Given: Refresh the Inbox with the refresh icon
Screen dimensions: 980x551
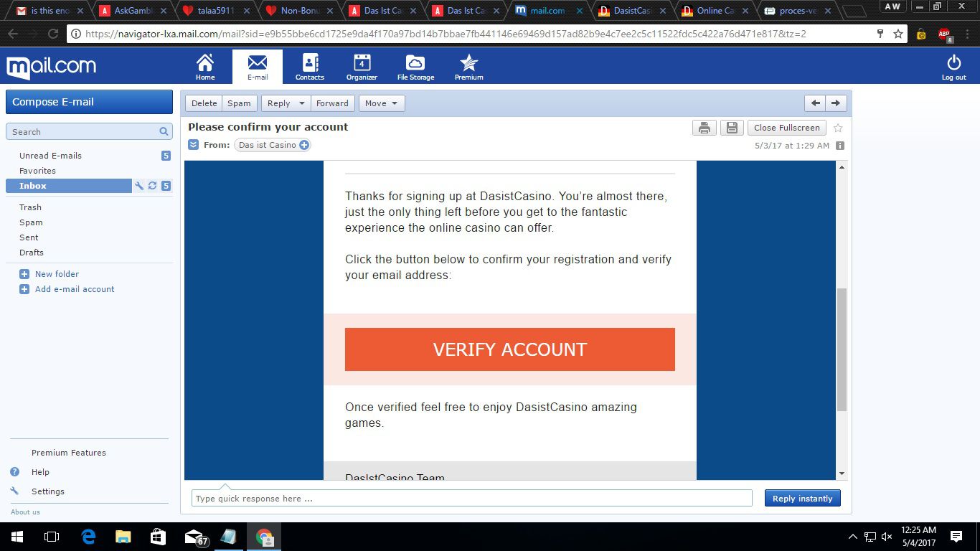Looking at the screenshot, I should coord(152,186).
